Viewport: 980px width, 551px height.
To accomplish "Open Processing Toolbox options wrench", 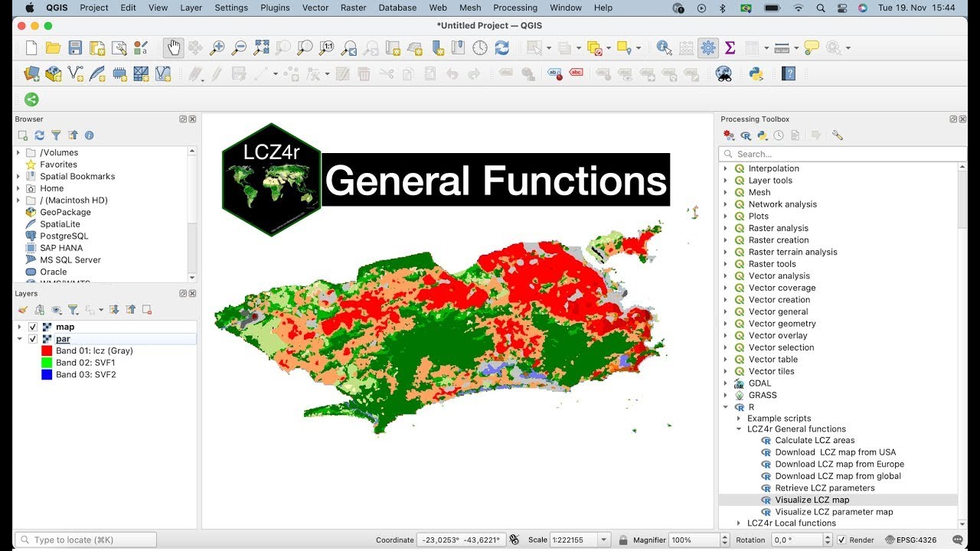I will click(x=838, y=135).
